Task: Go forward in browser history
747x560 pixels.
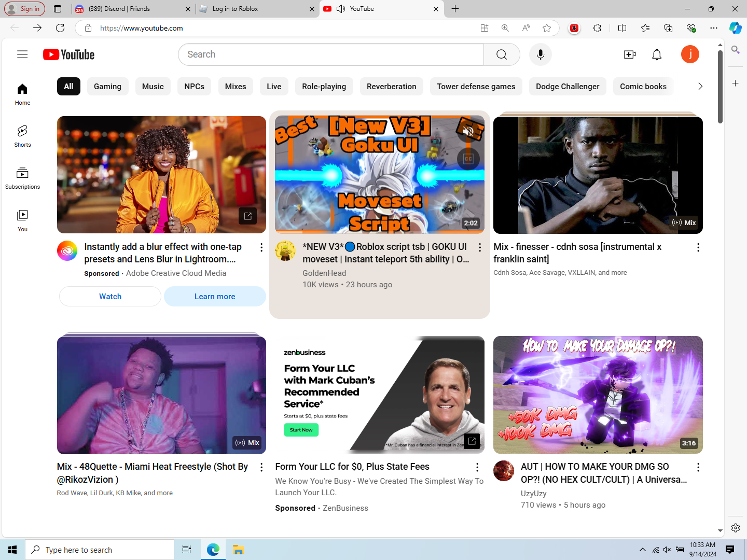Action: point(37,28)
